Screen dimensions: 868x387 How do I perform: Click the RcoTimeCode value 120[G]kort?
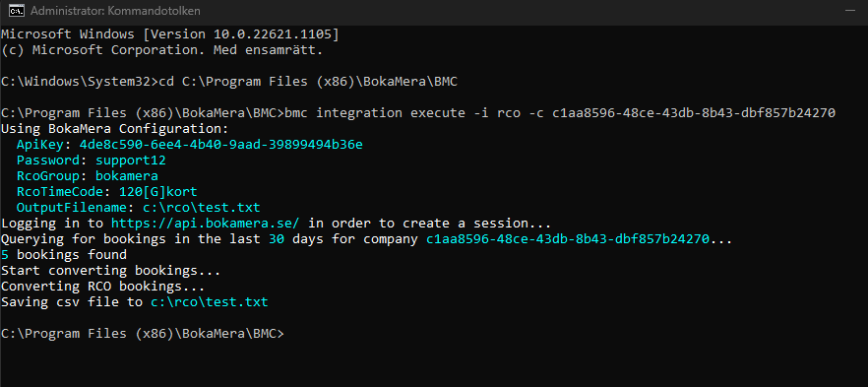pyautogui.click(x=158, y=192)
